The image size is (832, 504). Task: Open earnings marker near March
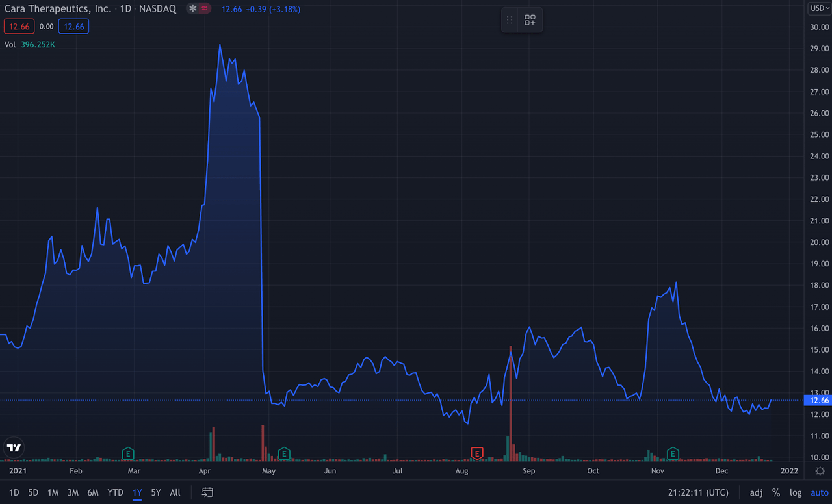point(128,453)
